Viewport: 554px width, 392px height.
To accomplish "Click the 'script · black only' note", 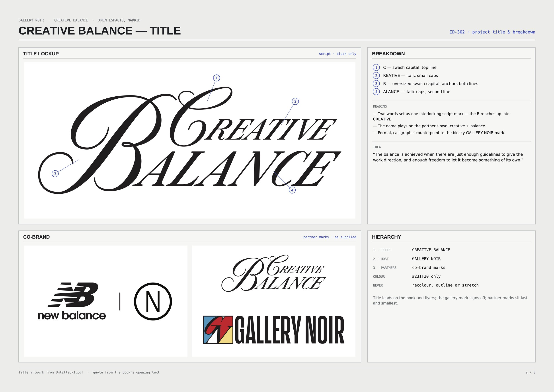I will tap(337, 54).
